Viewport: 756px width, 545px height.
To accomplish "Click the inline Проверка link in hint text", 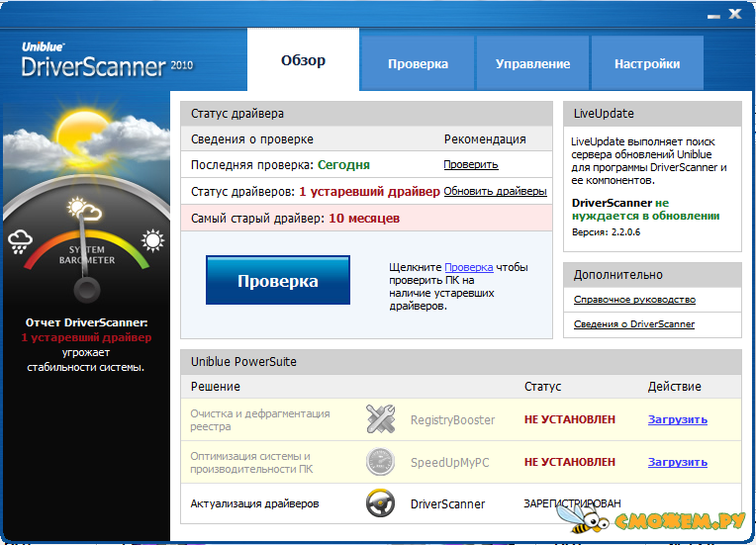I will 469,267.
